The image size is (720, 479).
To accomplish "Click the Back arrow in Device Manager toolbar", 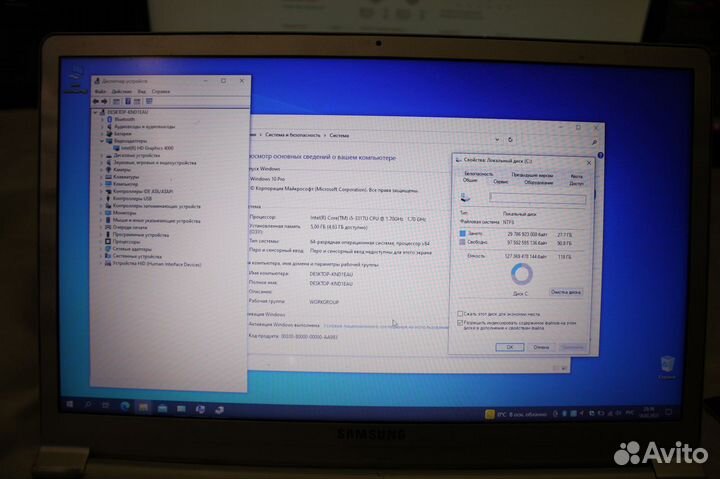I will pyautogui.click(x=96, y=101).
